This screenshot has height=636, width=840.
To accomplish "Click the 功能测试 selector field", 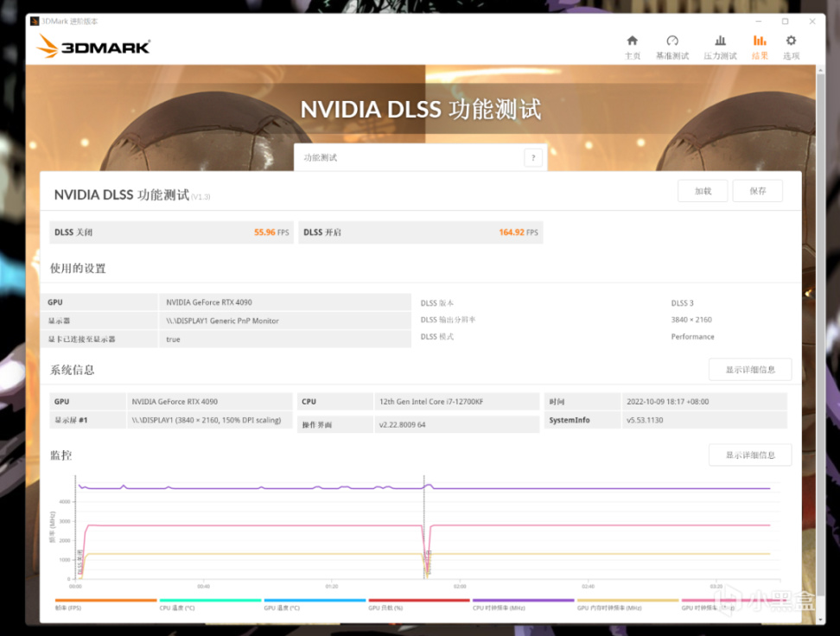I will click(420, 157).
